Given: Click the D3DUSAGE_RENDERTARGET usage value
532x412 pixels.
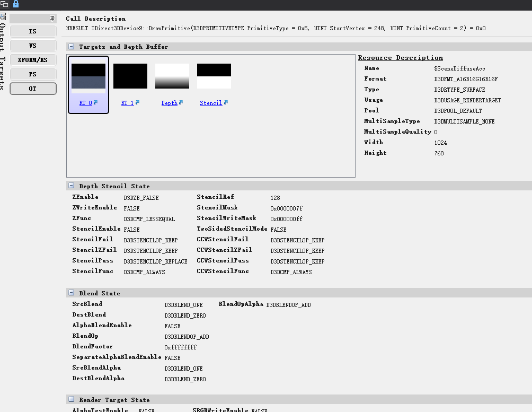Looking at the screenshot, I should [467, 100].
